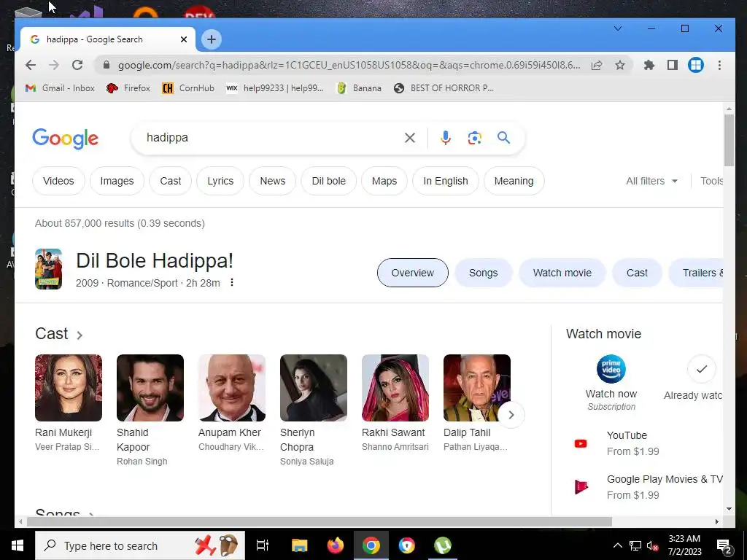Select the In English filter chip
The height and width of the screenshot is (560, 747).
pyautogui.click(x=446, y=181)
